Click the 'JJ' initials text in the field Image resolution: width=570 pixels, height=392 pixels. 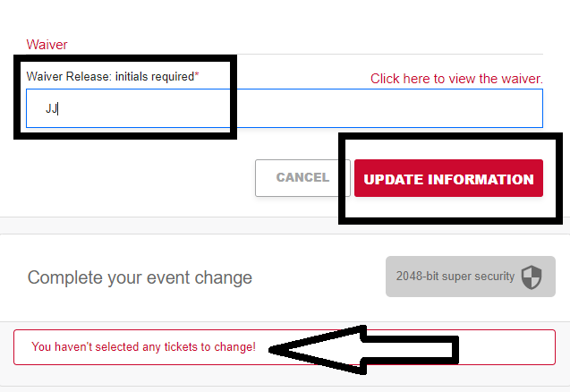51,109
